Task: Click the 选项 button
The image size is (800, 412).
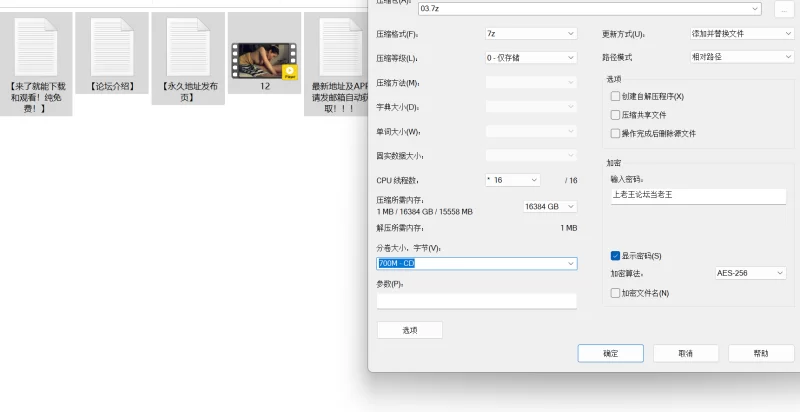Action: [410, 330]
